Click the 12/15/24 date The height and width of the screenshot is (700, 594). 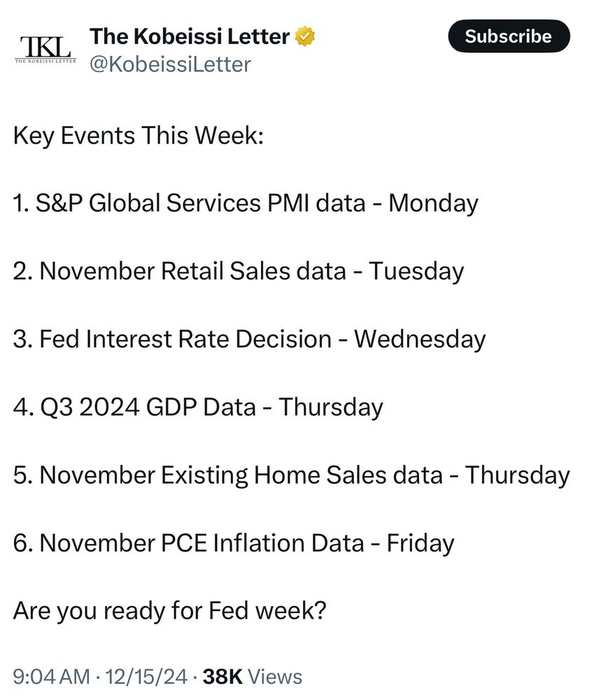(146, 676)
